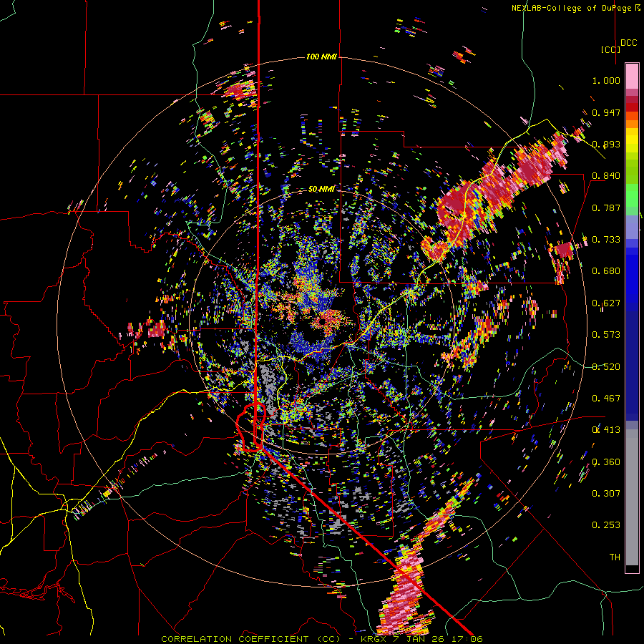Click the [CC] units label

click(610, 49)
